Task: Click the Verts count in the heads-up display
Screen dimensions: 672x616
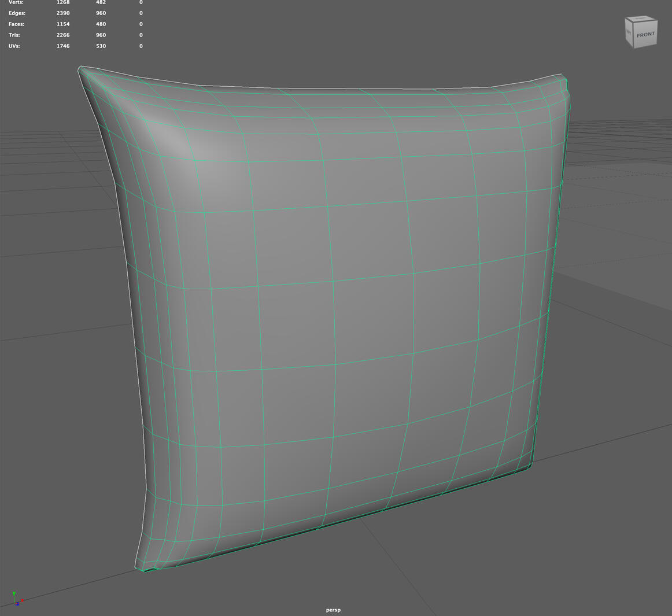Action: tap(62, 2)
